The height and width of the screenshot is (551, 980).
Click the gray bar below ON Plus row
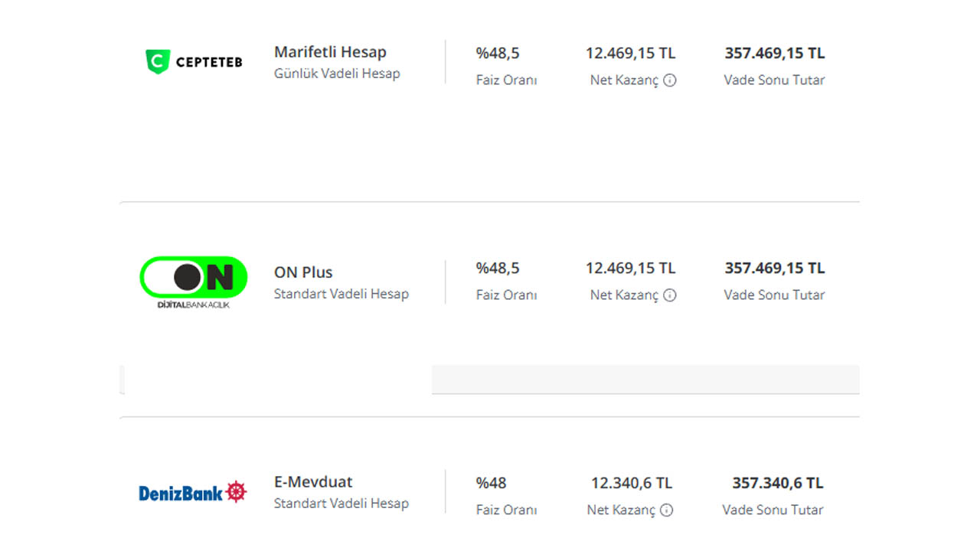click(x=645, y=380)
